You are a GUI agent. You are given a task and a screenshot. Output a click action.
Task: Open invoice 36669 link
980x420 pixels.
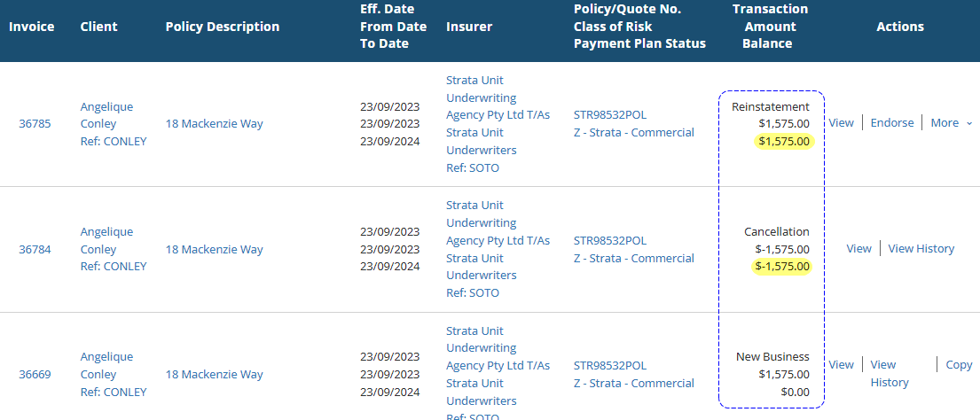[x=35, y=374]
